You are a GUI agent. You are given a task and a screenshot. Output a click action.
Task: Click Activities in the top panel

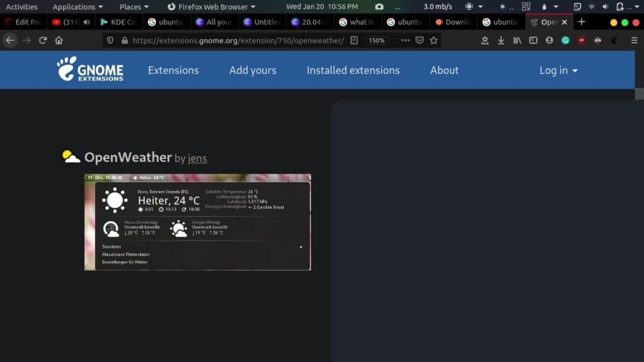(x=21, y=6)
